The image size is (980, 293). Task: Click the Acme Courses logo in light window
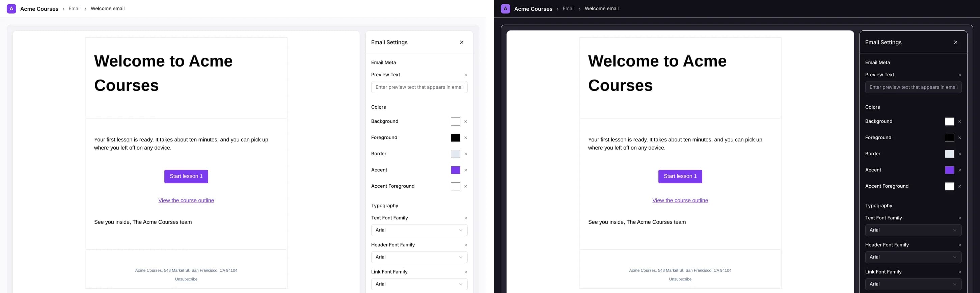[11, 9]
